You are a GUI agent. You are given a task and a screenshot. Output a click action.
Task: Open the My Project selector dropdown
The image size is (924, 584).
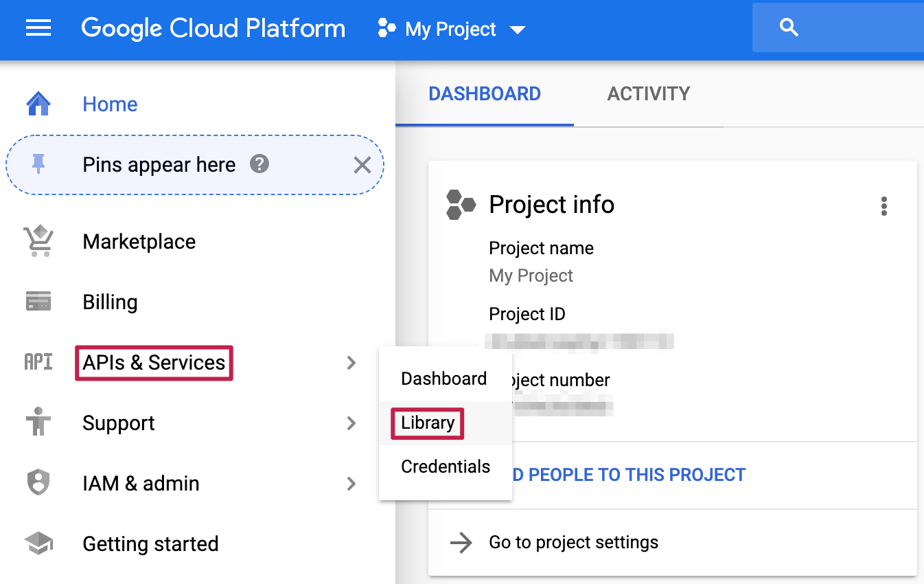coord(452,29)
